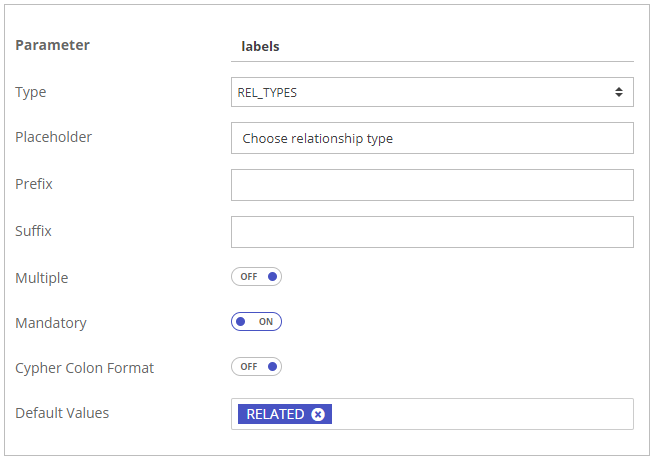Screen dimensions: 653x459
Task: Focus the empty Prefix input field
Action: (432, 185)
